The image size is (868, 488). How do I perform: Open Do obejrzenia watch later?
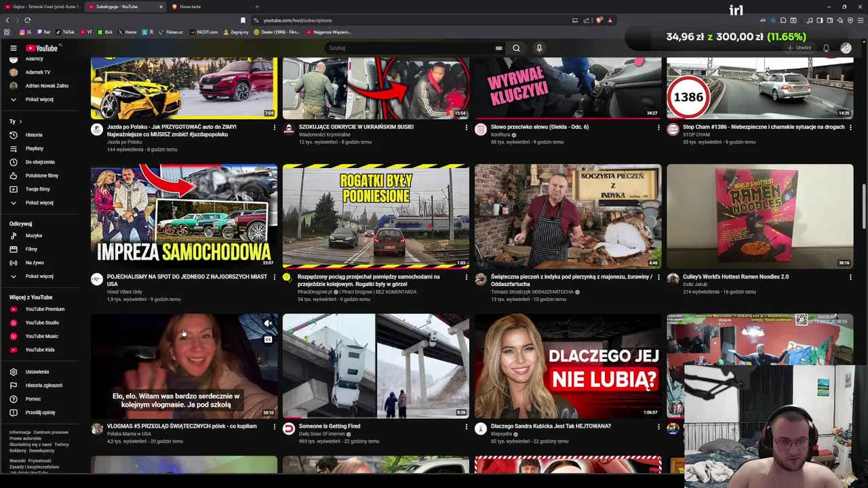click(x=40, y=162)
